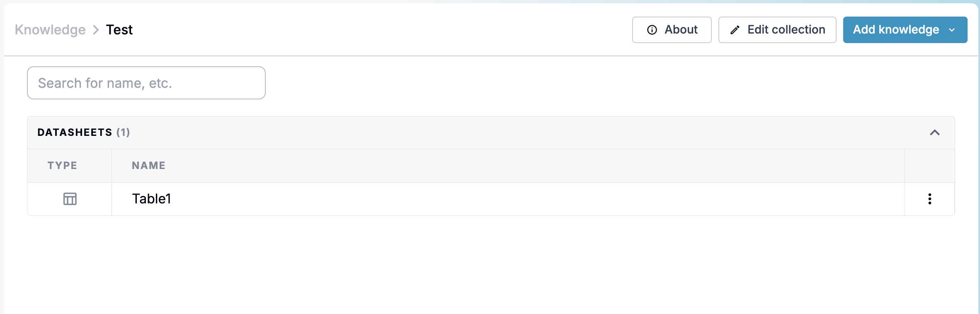
Task: Click the NAME column header
Action: tap(149, 165)
